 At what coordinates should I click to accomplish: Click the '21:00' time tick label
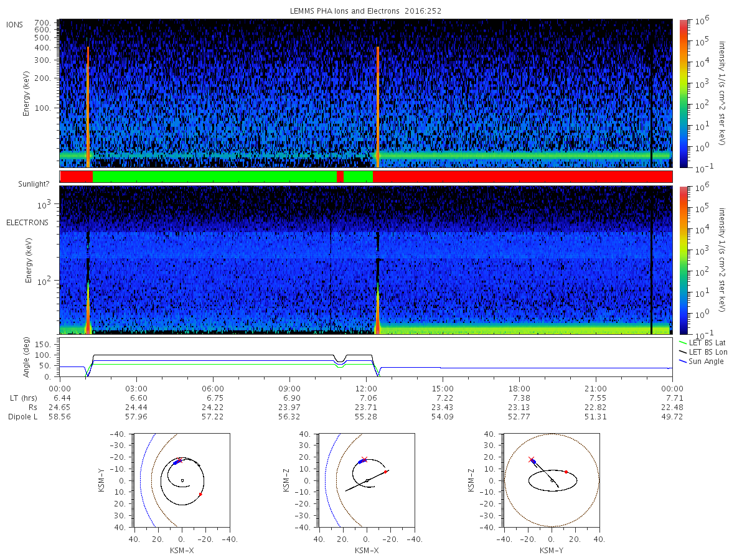pyautogui.click(x=596, y=388)
